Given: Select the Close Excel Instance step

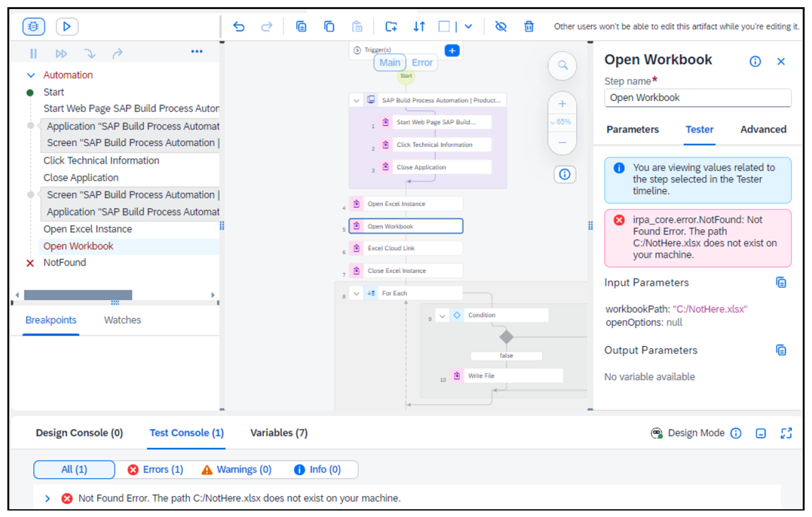Looking at the screenshot, I should [x=406, y=271].
